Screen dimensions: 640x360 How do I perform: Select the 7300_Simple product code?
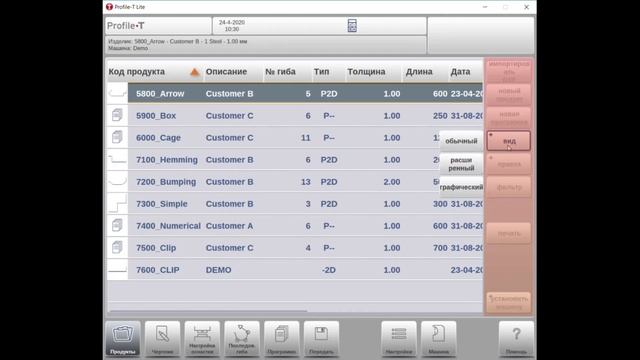tap(162, 204)
